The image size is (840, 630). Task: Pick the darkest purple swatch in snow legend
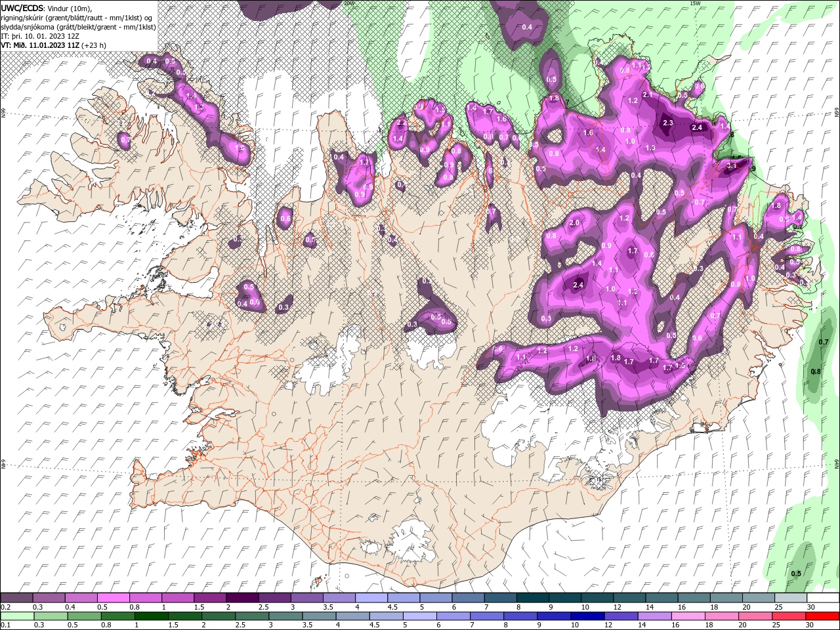pos(241,598)
